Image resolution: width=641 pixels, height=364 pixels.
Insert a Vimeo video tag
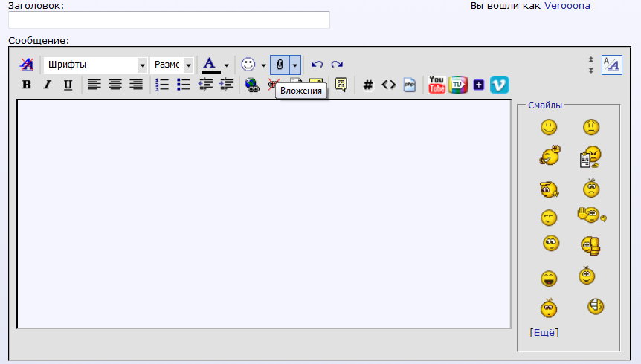[499, 85]
